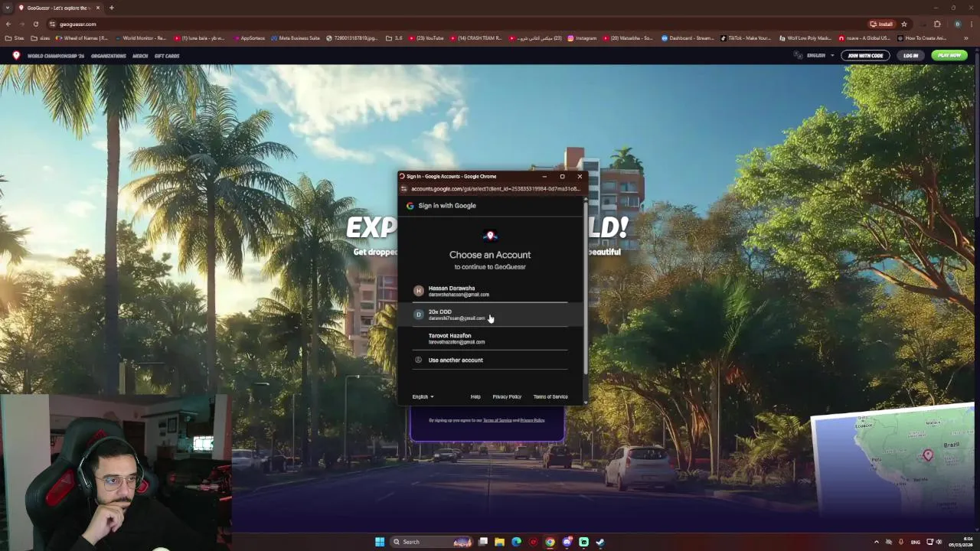
Task: Click the Join With Code button
Action: pos(865,55)
